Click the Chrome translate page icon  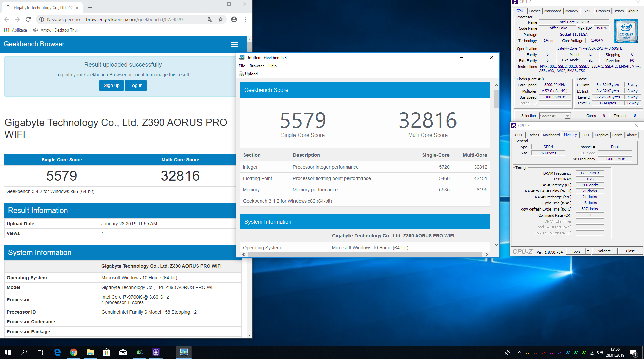click(x=210, y=19)
